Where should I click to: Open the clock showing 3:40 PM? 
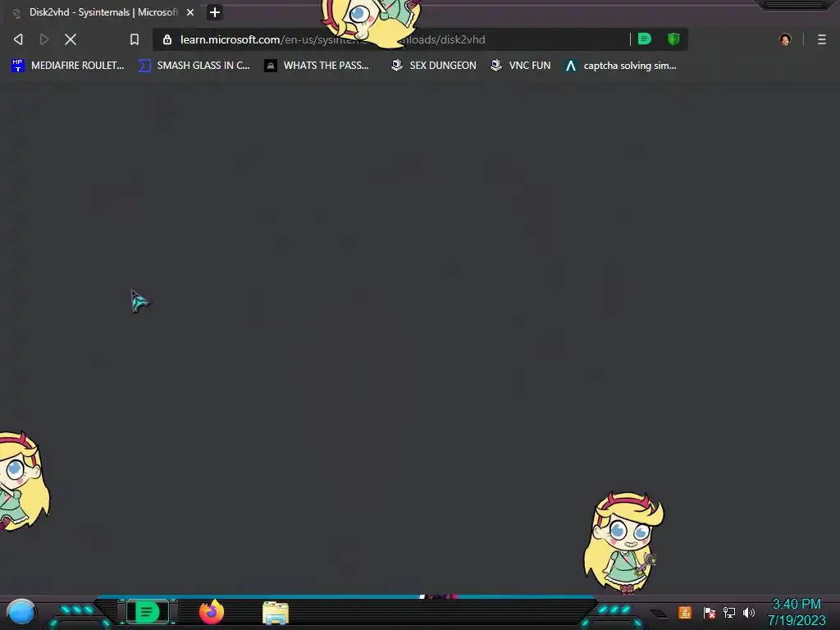pyautogui.click(x=796, y=612)
